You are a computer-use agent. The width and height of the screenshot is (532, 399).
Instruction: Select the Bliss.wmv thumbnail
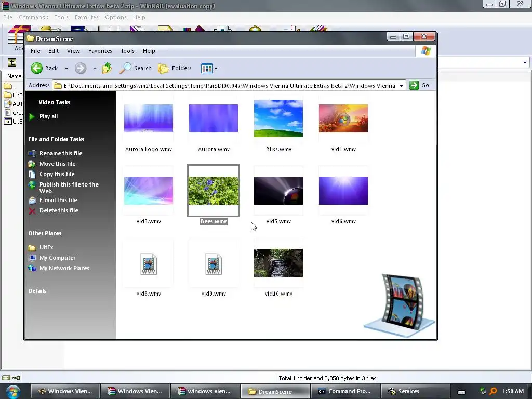278,118
